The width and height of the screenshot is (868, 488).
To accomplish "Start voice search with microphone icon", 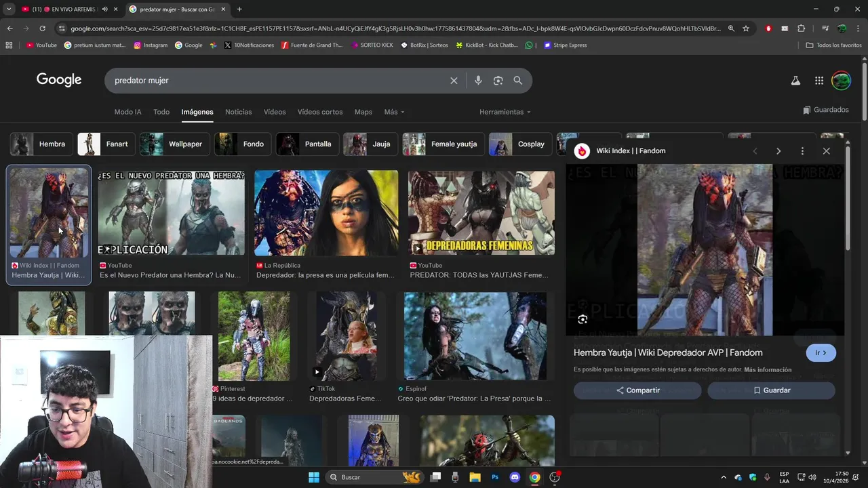I will point(478,81).
